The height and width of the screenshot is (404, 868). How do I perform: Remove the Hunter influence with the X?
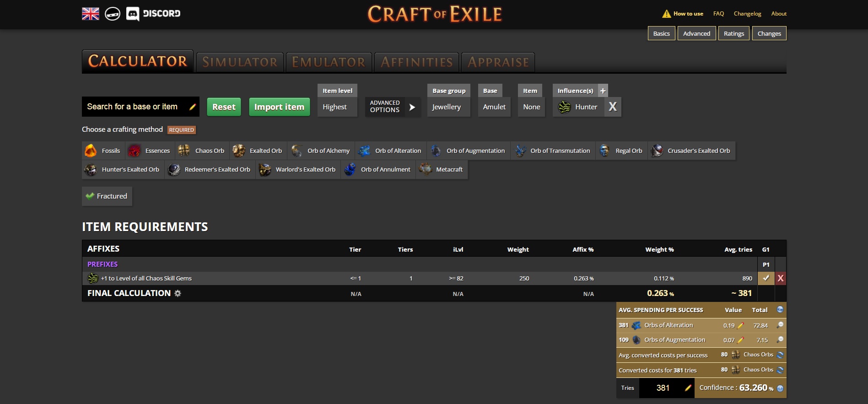(x=613, y=107)
